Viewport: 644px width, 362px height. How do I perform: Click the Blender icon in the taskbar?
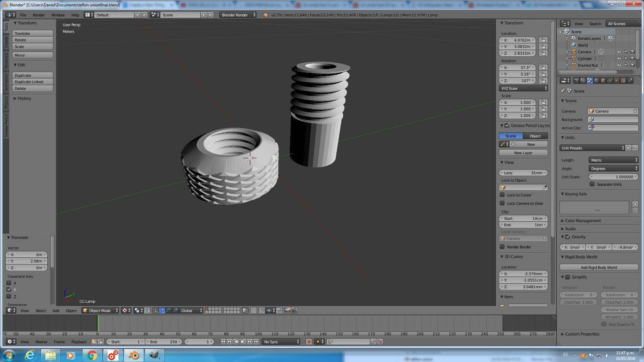[x=134, y=355]
